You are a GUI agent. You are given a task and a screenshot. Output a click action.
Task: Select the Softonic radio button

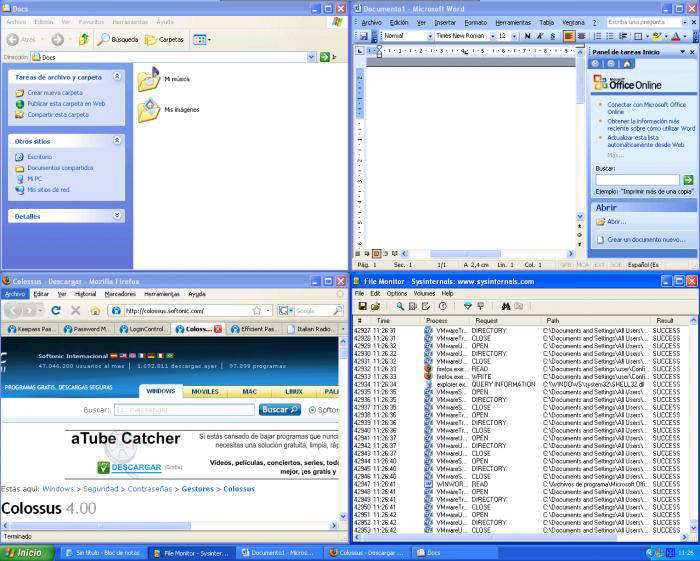click(312, 410)
